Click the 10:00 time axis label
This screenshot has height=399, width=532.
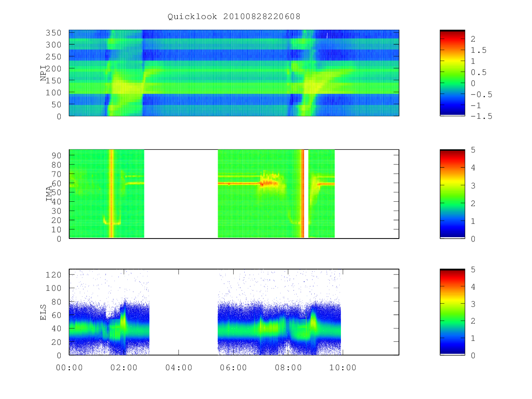(x=343, y=368)
